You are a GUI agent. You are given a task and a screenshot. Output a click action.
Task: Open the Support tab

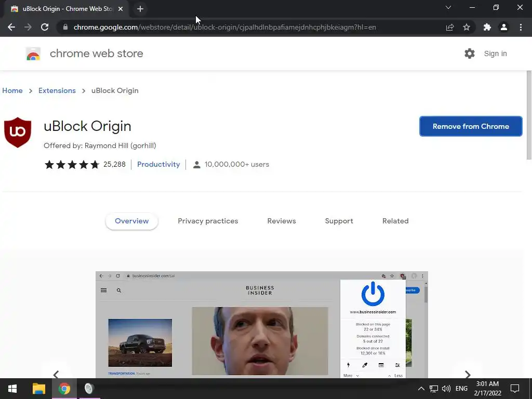click(339, 221)
